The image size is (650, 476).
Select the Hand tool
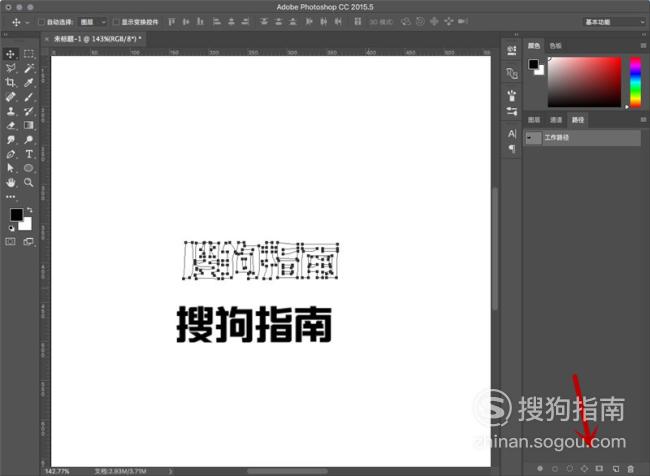11,182
